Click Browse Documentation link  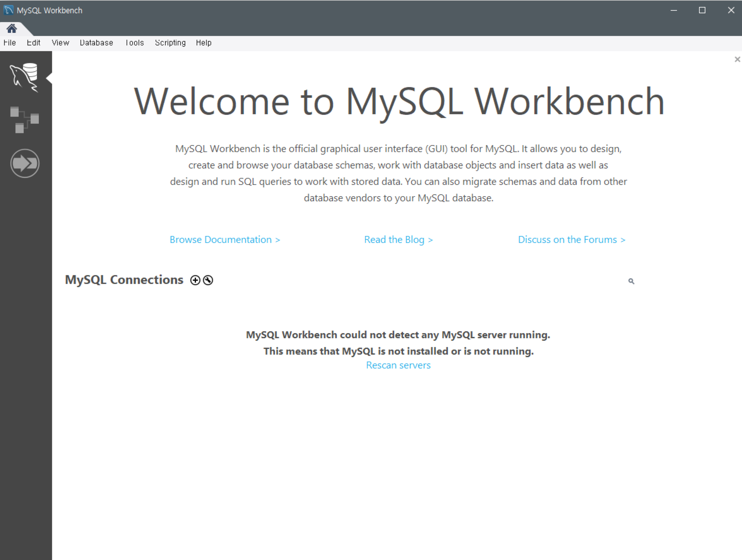(225, 239)
